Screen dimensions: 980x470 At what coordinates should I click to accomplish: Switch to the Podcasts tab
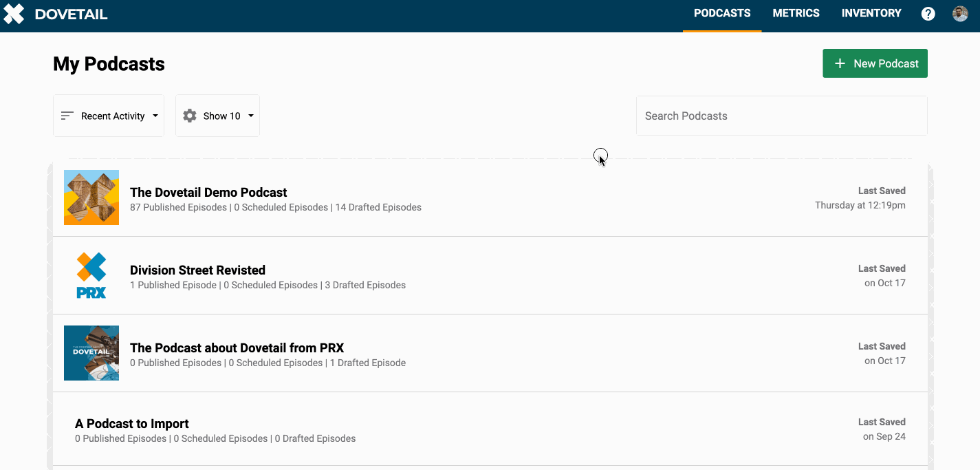pos(721,13)
